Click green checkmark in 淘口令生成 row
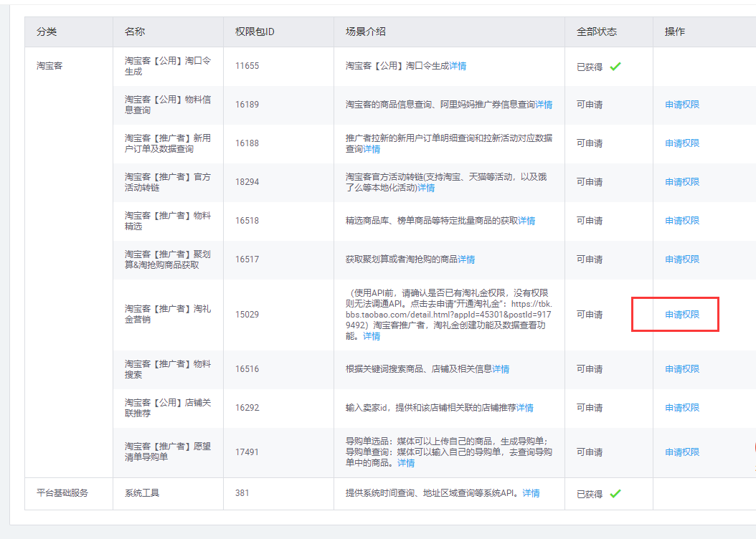This screenshot has height=539, width=756. (615, 67)
